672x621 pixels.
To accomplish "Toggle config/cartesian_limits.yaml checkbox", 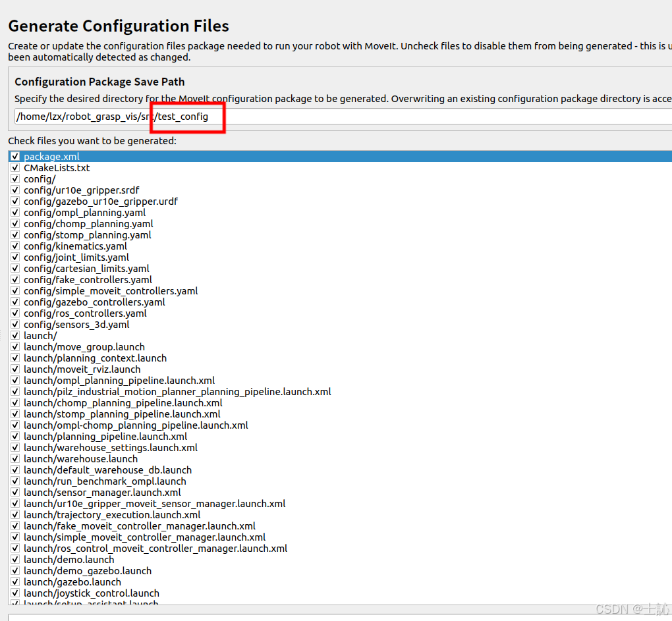I will pyautogui.click(x=15, y=268).
